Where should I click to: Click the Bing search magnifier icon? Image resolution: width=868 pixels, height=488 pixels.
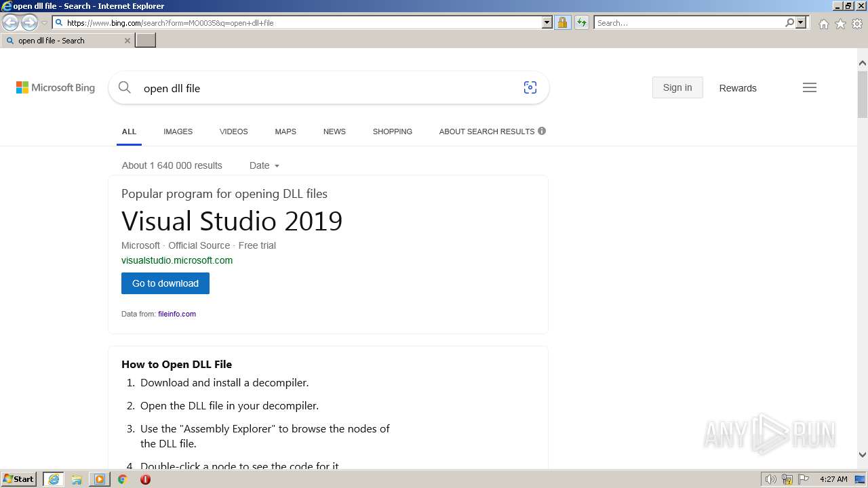(125, 87)
